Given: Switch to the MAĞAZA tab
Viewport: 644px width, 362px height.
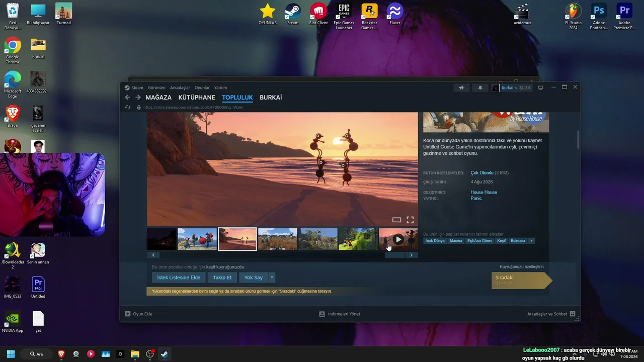Looking at the screenshot, I should pos(158,98).
